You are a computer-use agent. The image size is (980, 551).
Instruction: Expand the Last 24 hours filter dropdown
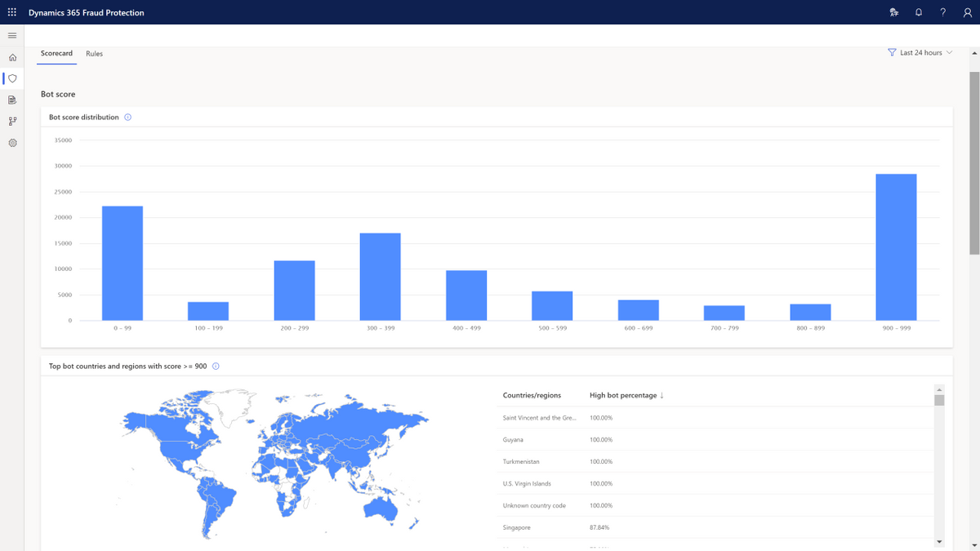[920, 53]
